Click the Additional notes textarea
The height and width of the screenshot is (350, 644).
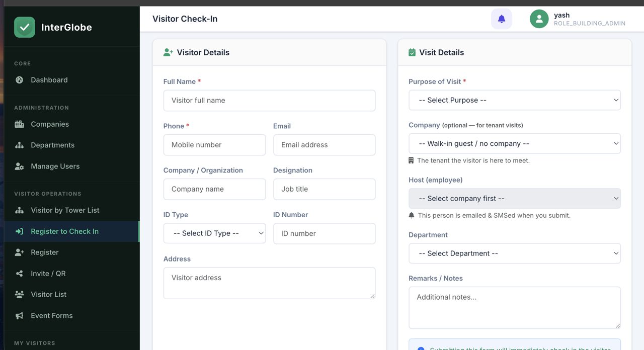514,308
